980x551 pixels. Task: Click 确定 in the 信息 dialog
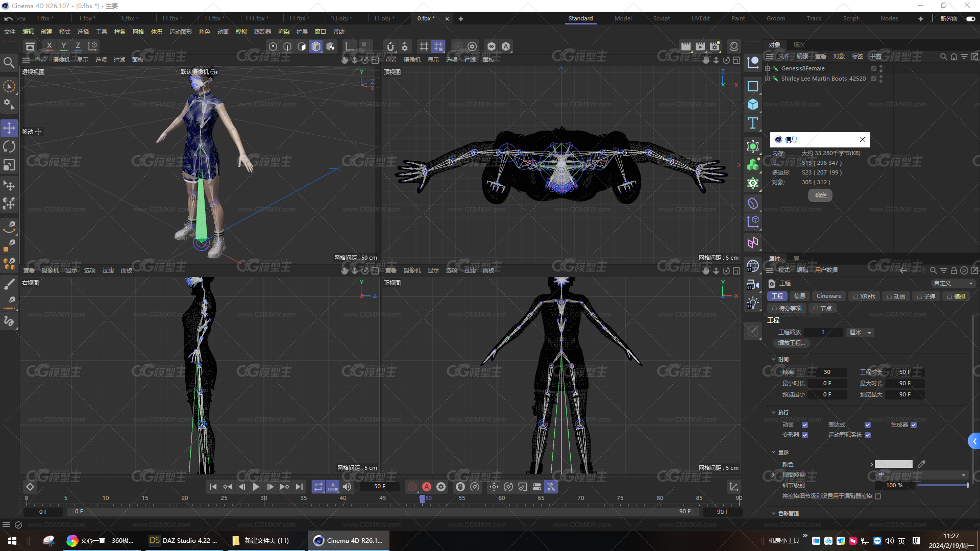(820, 195)
